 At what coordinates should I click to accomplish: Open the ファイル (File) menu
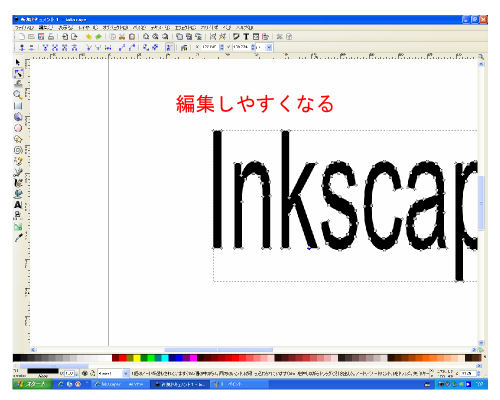(24, 28)
